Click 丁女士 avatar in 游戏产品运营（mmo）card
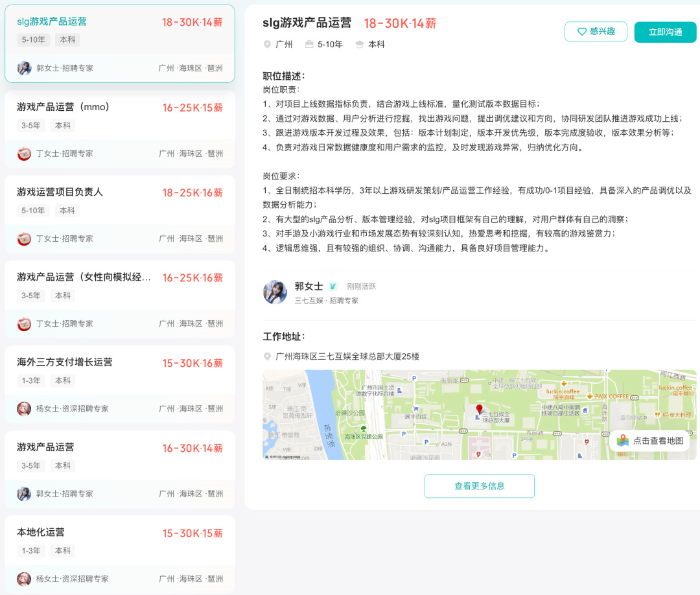Image resolution: width=700 pixels, height=595 pixels. coord(24,154)
